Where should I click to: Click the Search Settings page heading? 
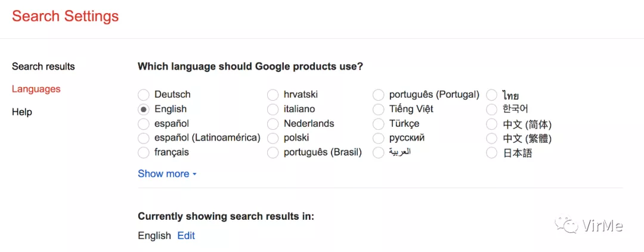click(66, 16)
